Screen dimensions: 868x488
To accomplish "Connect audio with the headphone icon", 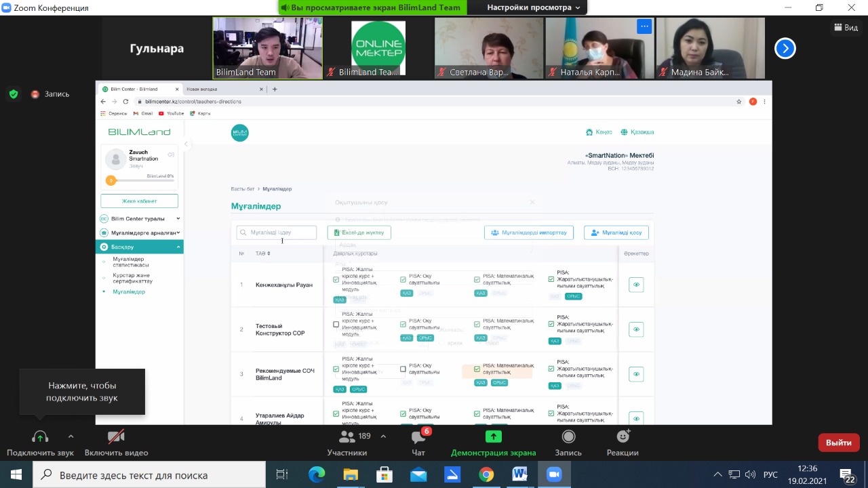I will tap(40, 437).
